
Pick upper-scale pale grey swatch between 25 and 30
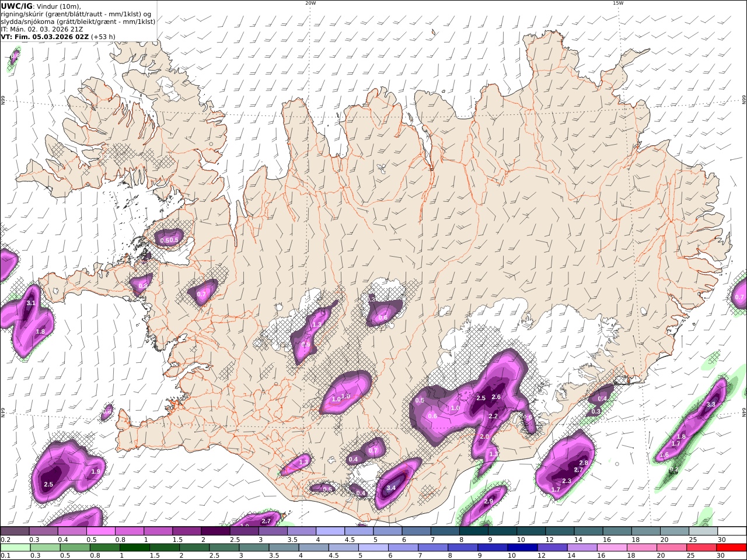pos(703,531)
